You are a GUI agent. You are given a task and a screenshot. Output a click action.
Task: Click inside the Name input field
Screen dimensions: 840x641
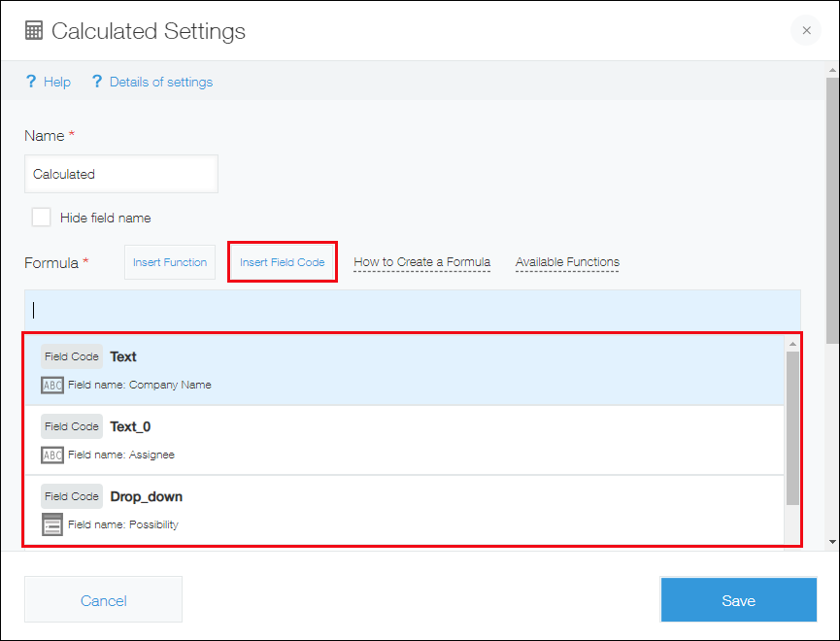(x=120, y=173)
